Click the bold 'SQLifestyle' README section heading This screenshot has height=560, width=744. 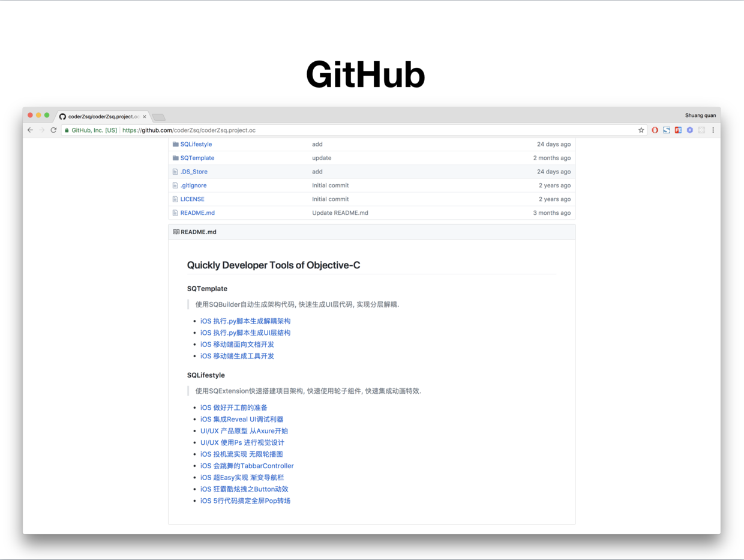click(206, 375)
